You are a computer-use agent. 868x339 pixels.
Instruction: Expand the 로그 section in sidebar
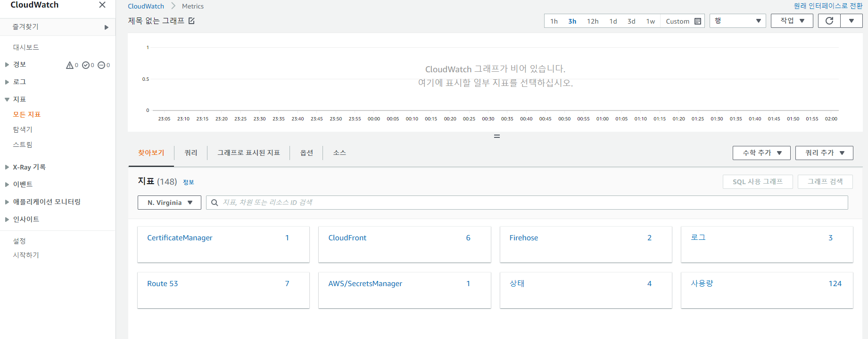pyautogui.click(x=7, y=82)
